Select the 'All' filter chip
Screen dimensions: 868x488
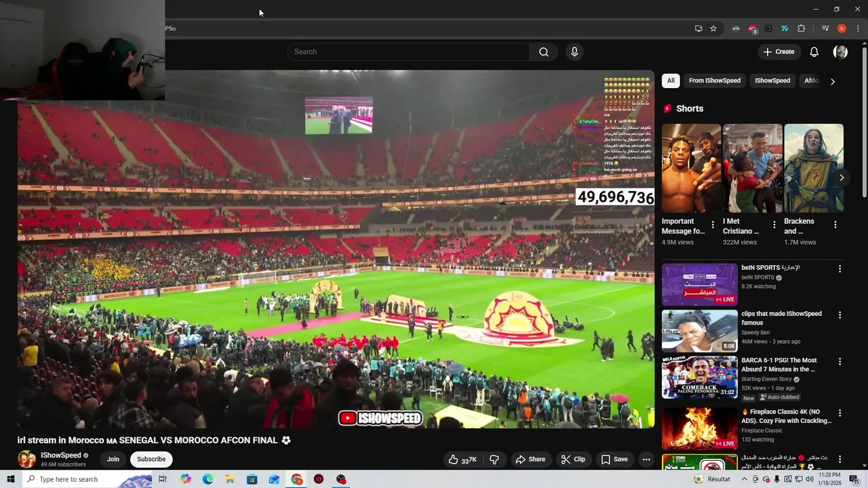click(671, 81)
